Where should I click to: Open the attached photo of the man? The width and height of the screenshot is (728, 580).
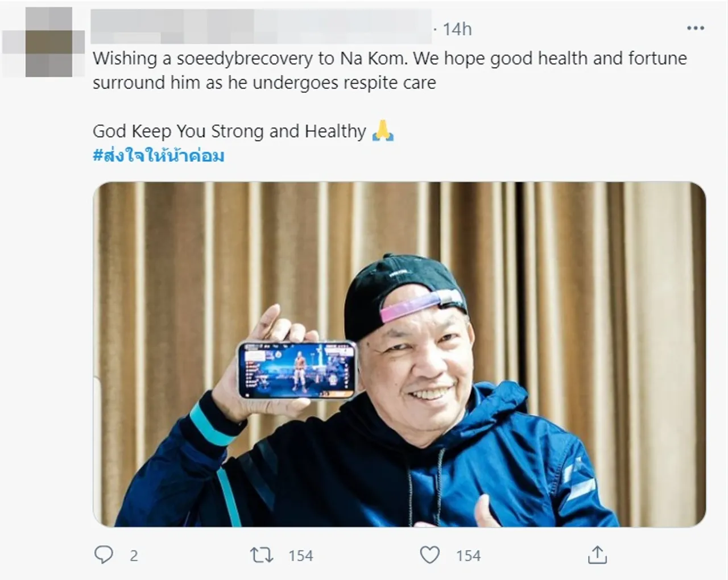point(399,354)
